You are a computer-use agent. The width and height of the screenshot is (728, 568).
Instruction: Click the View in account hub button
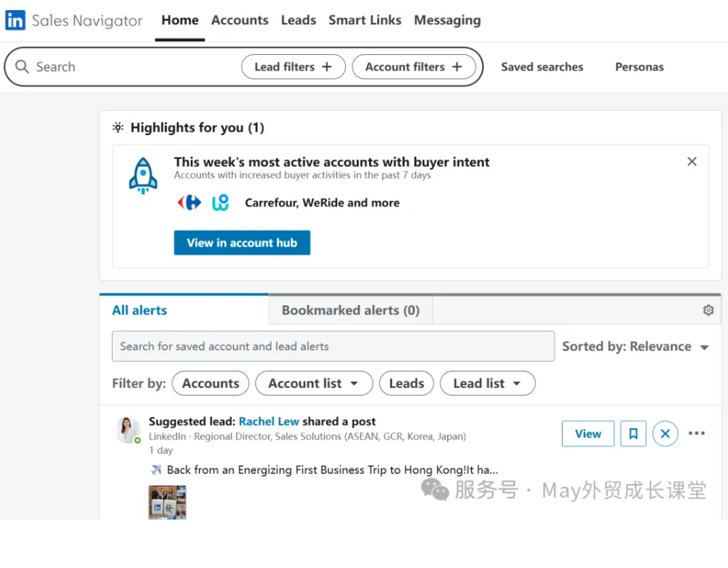(242, 243)
